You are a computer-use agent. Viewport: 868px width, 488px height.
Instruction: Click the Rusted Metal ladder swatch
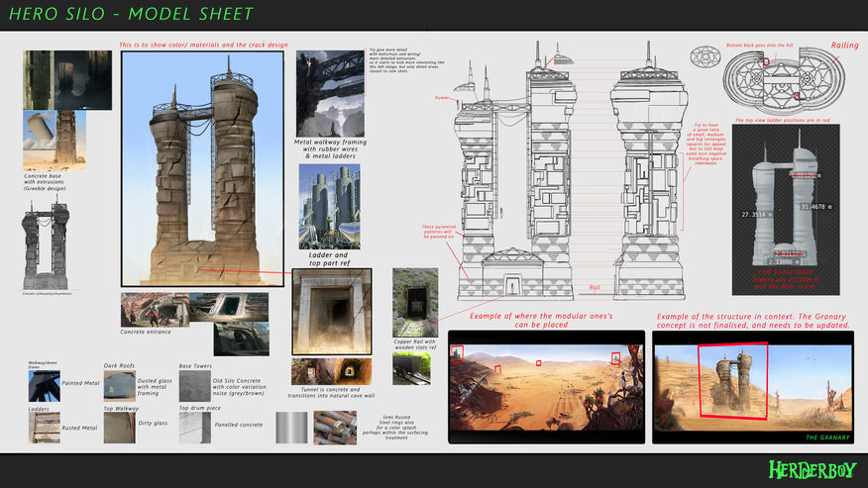(x=45, y=428)
